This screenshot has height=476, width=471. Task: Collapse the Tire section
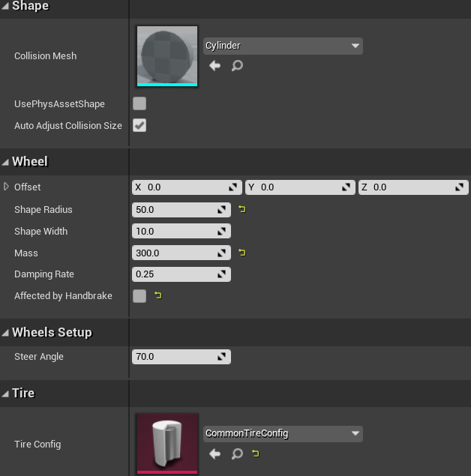(5, 394)
